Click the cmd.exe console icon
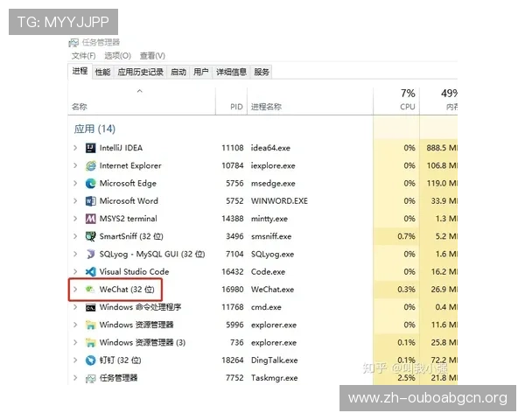Viewport: 525px width, 420px height. pyautogui.click(x=91, y=307)
